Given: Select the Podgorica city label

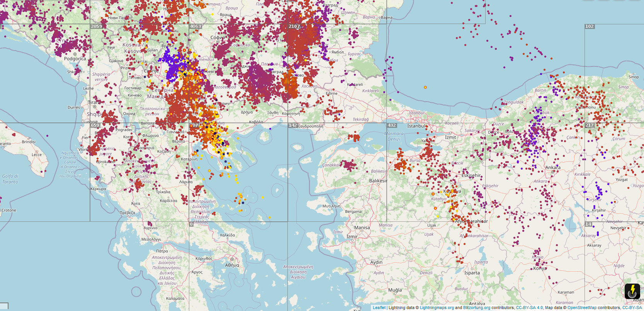Looking at the screenshot, I should tap(75, 59).
